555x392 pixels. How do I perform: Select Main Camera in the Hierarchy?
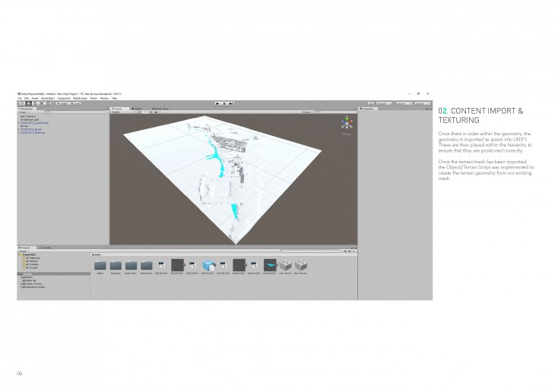[x=27, y=116]
